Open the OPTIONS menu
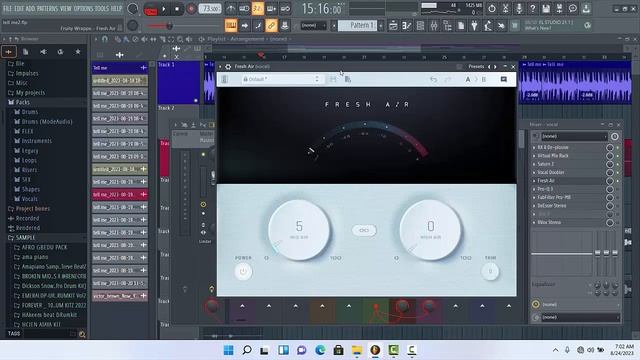640x360 pixels. [x=83, y=8]
